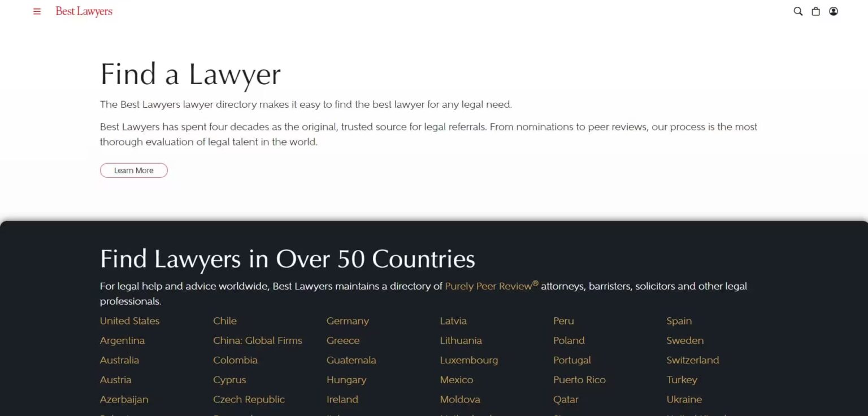
Task: Click the Best Lawyers logo
Action: [x=83, y=11]
